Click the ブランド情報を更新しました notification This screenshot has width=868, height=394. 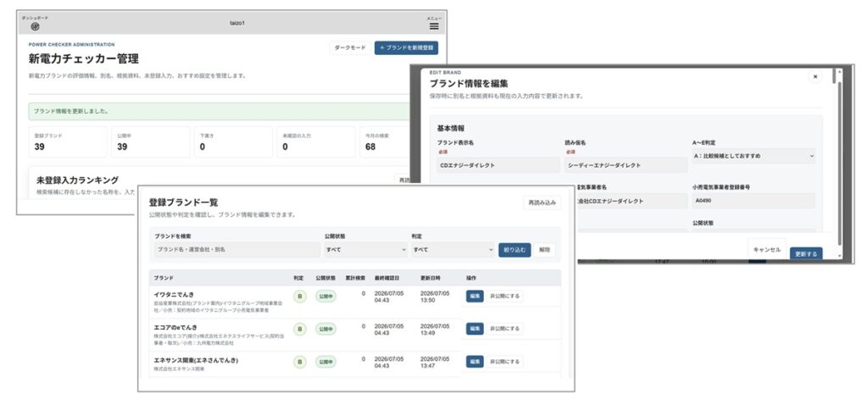pyautogui.click(x=220, y=111)
